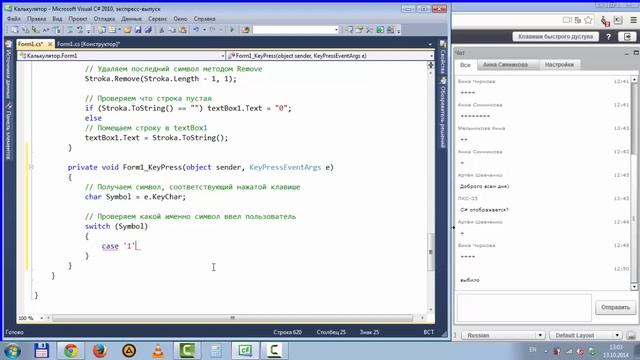Click the Save icon in Visual C# toolbar
The width and height of the screenshot is (640, 360).
[x=138, y=30]
